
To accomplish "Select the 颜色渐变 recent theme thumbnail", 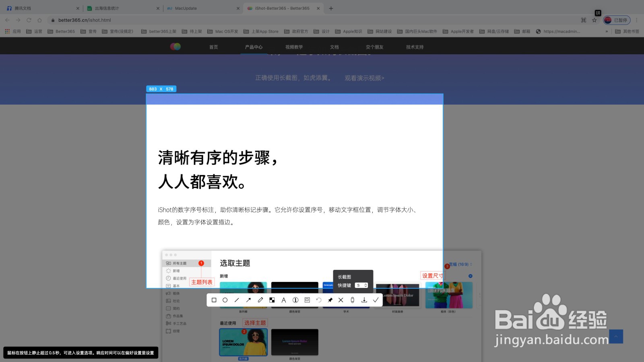I will pos(295,342).
